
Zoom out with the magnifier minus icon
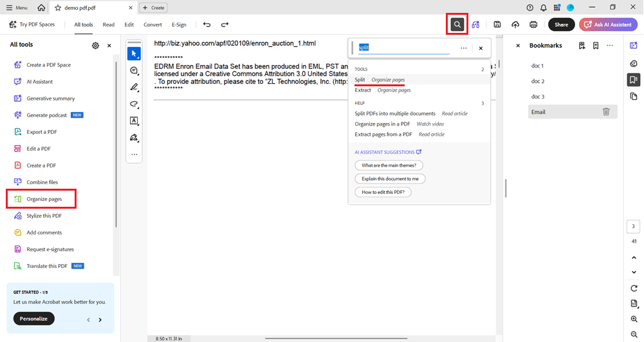(x=634, y=335)
